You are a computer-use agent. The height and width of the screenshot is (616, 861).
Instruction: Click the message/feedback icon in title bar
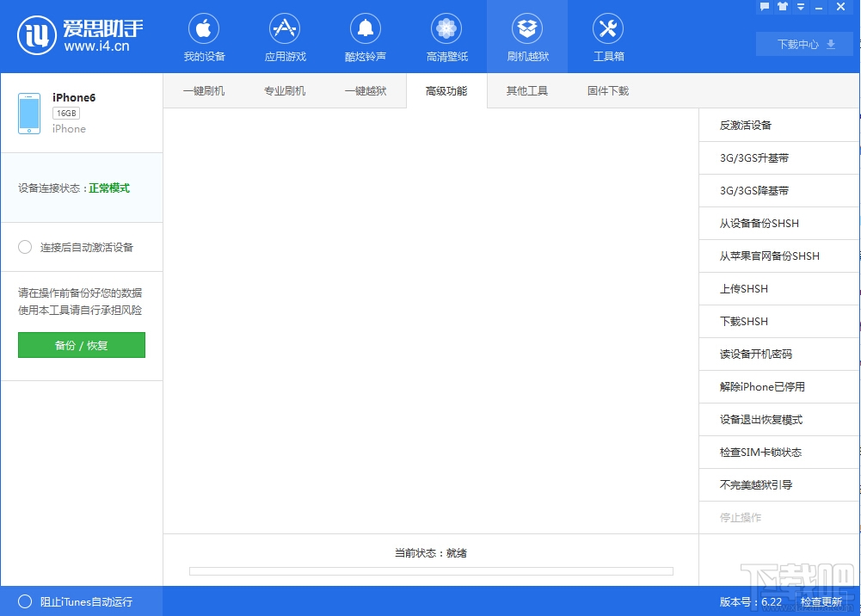tap(764, 7)
